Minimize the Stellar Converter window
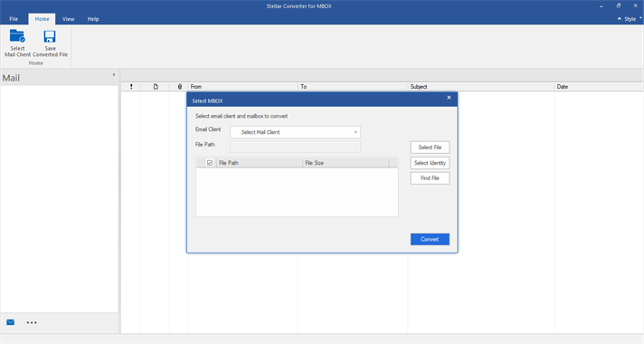644x344 pixels. click(601, 6)
